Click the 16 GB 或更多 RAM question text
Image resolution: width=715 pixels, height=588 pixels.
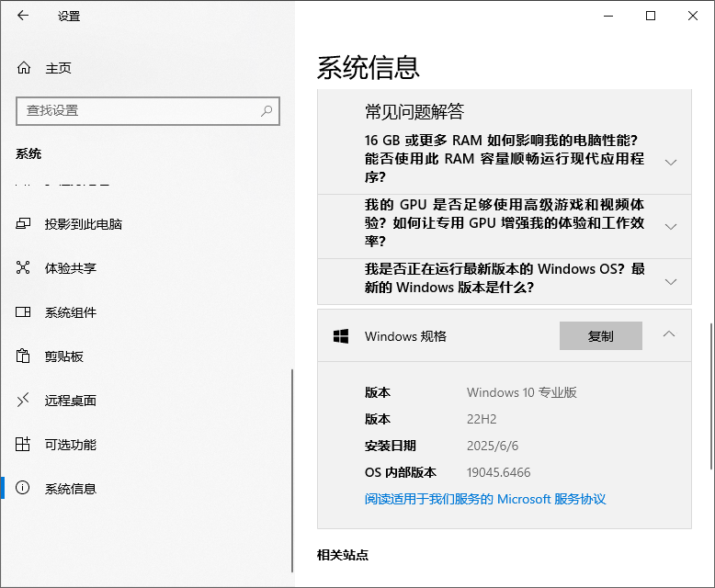(x=505, y=158)
